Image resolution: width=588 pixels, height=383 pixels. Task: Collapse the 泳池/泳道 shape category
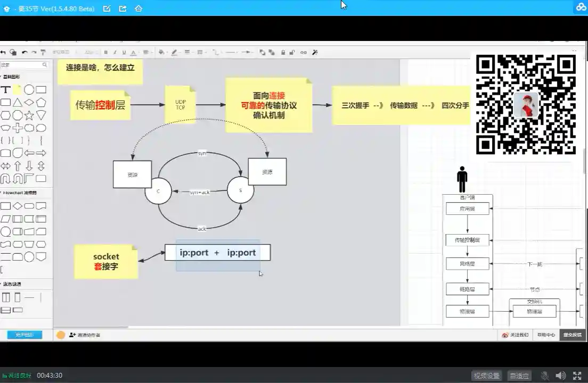pos(11,284)
